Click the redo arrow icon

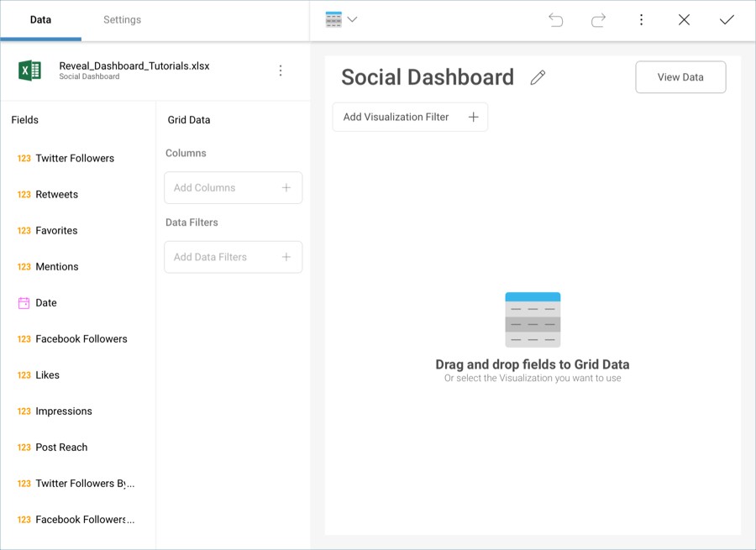click(598, 20)
